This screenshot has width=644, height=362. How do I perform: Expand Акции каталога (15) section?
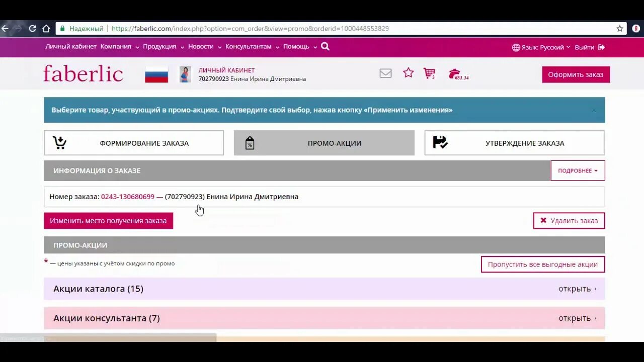(324, 289)
